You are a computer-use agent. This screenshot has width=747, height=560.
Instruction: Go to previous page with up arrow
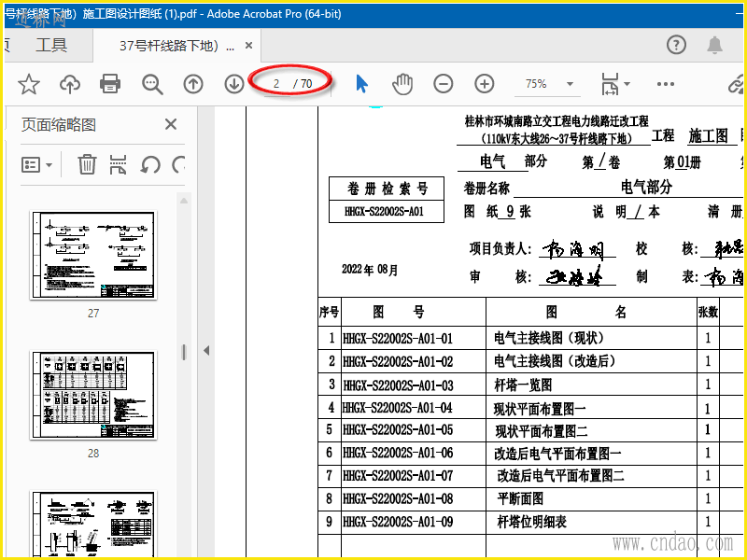[193, 84]
